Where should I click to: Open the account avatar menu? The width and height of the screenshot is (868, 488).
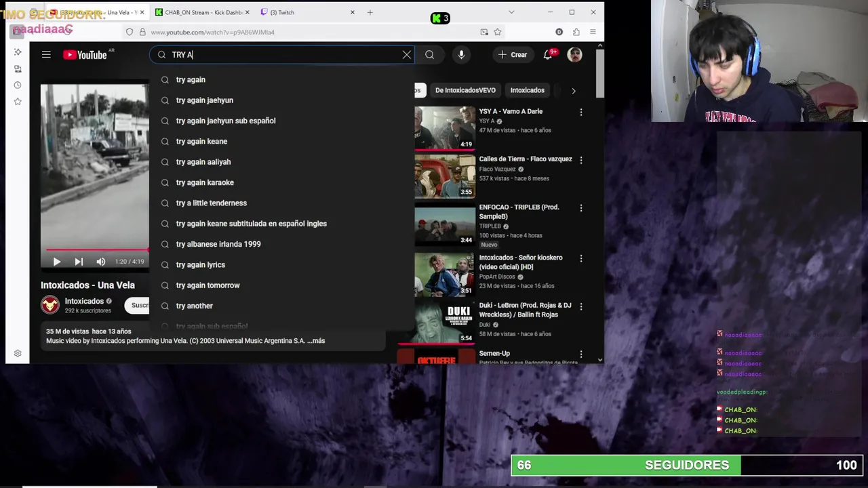574,55
